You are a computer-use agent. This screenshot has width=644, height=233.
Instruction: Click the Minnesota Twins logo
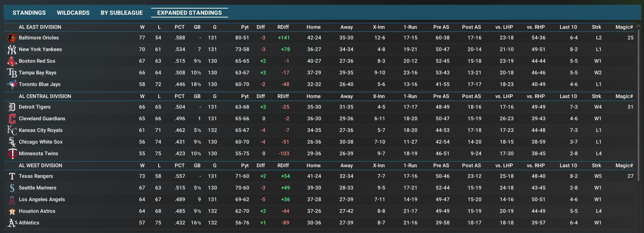[12, 154]
